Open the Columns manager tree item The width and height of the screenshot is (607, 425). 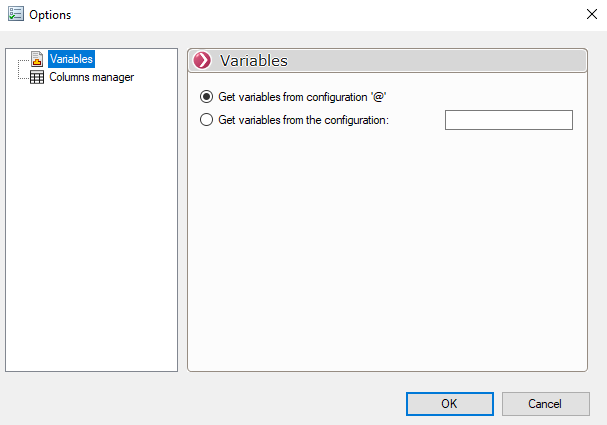tap(91, 77)
